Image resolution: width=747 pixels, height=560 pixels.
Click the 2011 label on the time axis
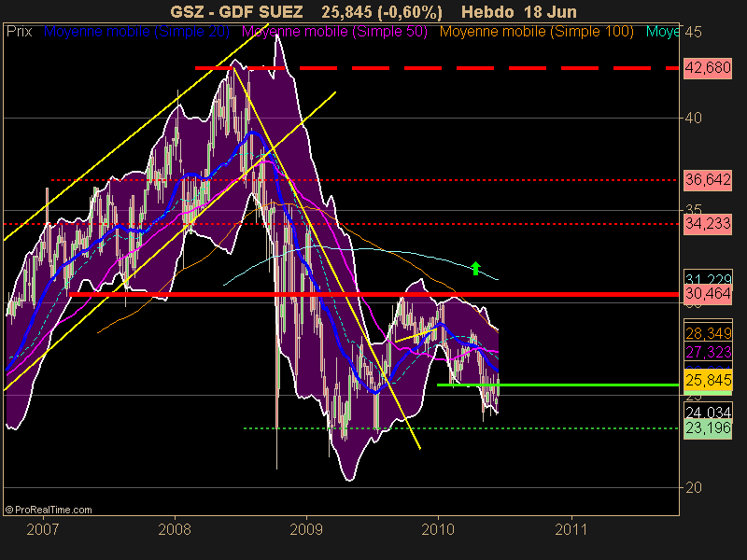571,529
